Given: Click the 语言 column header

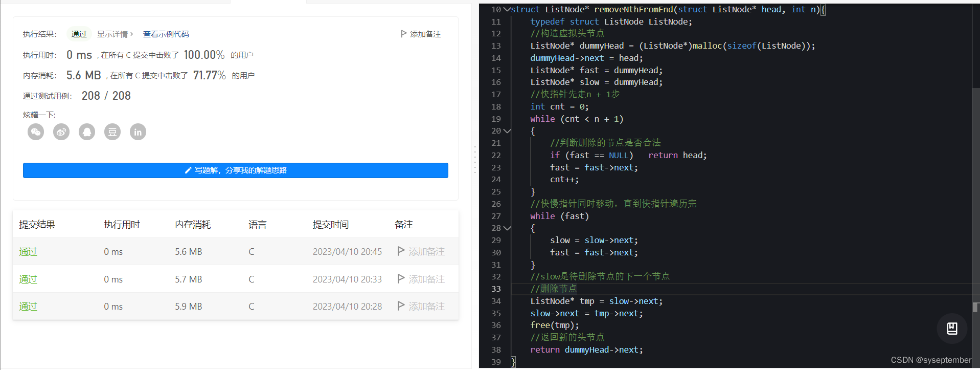Looking at the screenshot, I should pos(257,224).
